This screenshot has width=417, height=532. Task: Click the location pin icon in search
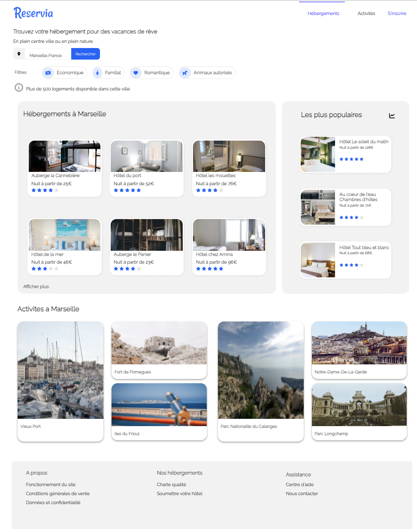[19, 54]
